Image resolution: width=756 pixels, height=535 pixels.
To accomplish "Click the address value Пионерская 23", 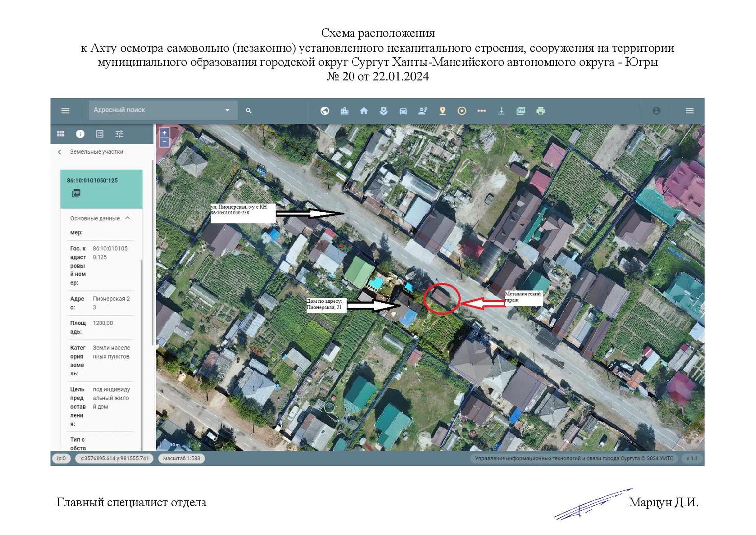I will 111,303.
